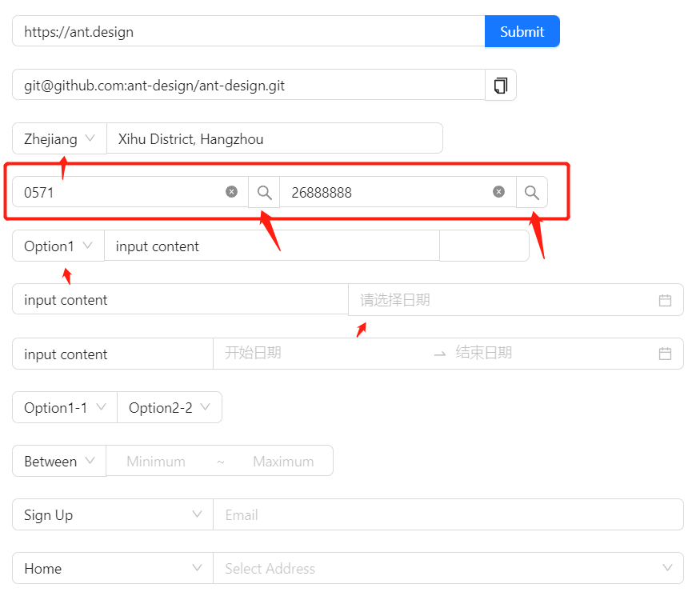Viewport: 700px width, 596px height.
Task: Click the 开始日期 start date field
Action: click(x=326, y=353)
